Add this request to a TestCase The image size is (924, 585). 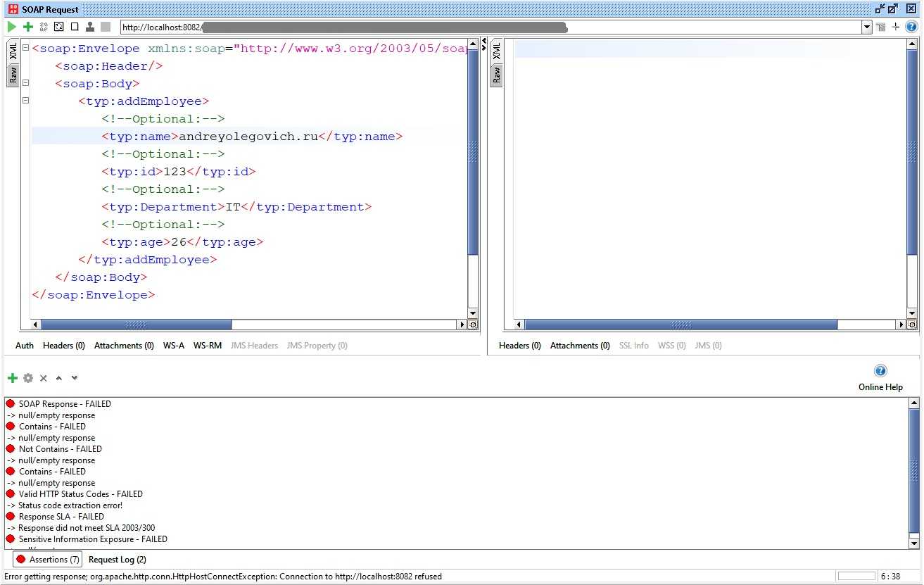tap(28, 27)
